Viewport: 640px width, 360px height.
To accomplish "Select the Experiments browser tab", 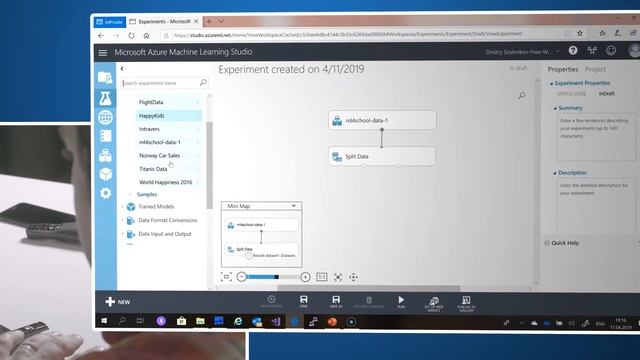I will 163,22.
